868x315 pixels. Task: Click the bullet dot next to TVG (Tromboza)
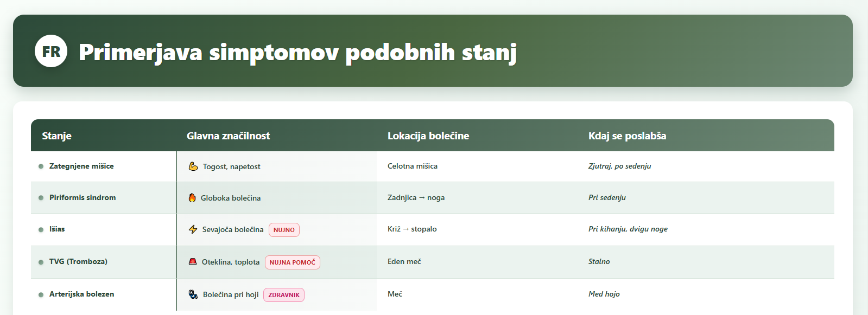41,262
